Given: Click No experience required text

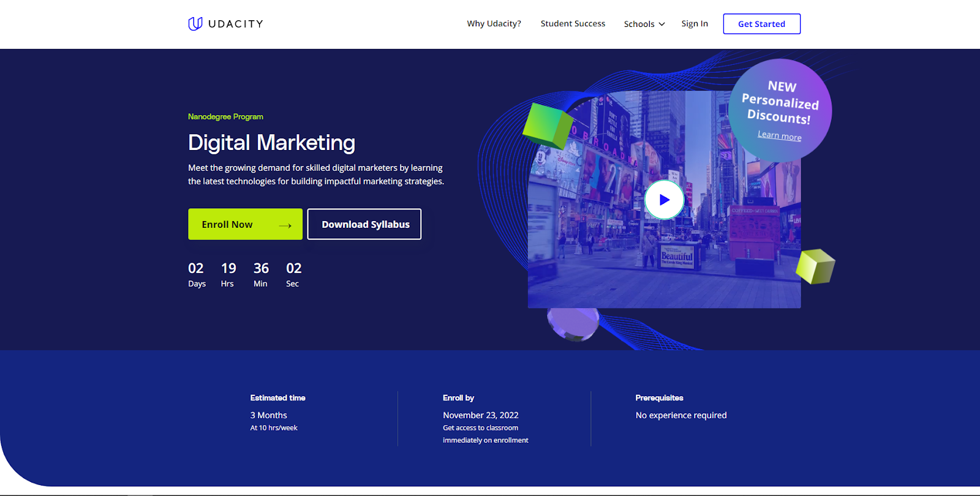Looking at the screenshot, I should (x=681, y=415).
